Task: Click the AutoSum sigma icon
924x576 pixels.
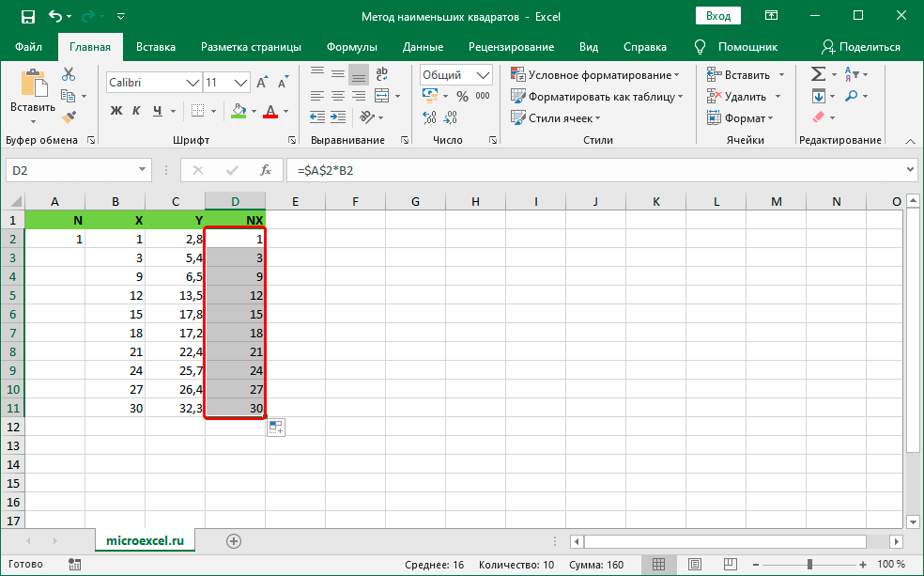Action: click(818, 74)
